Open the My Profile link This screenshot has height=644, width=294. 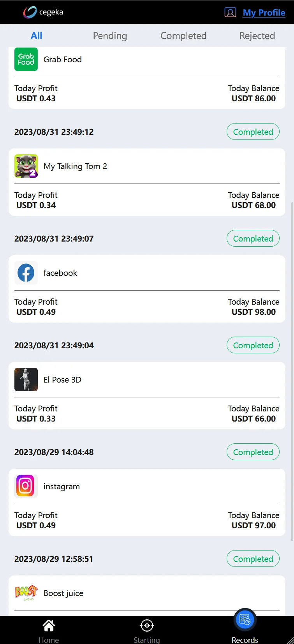(x=264, y=12)
